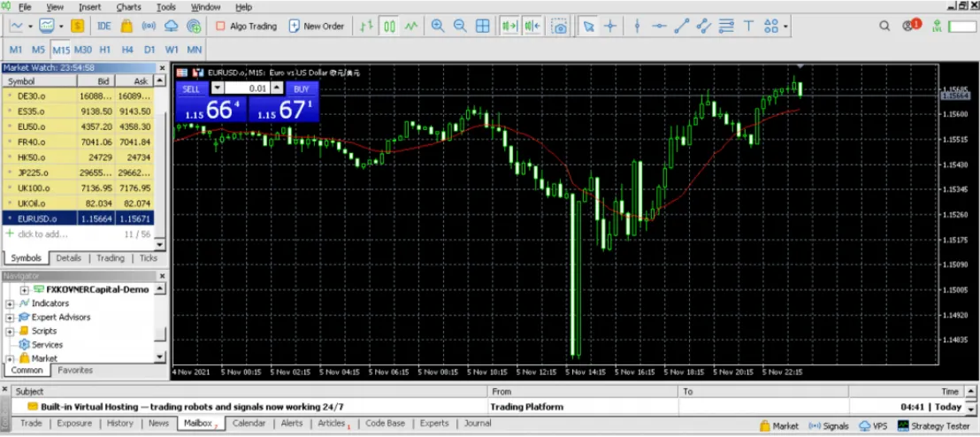
Task: Click the green LVL connection status icon
Action: (937, 27)
